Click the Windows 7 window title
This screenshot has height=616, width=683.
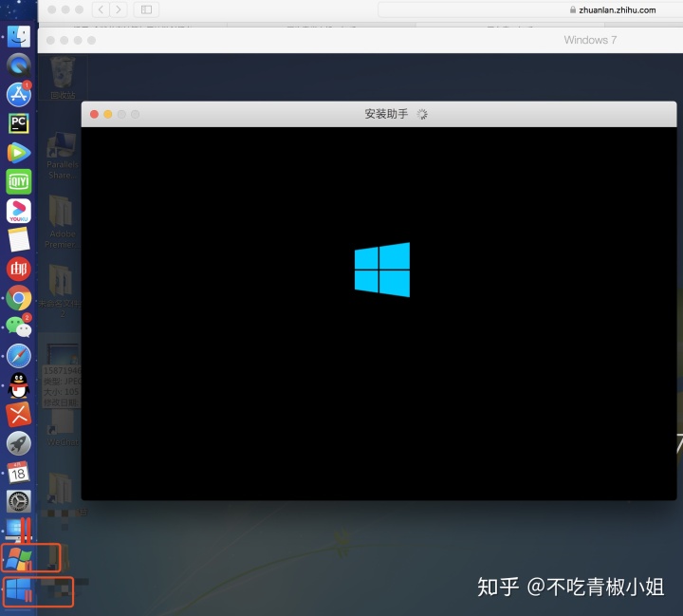590,40
